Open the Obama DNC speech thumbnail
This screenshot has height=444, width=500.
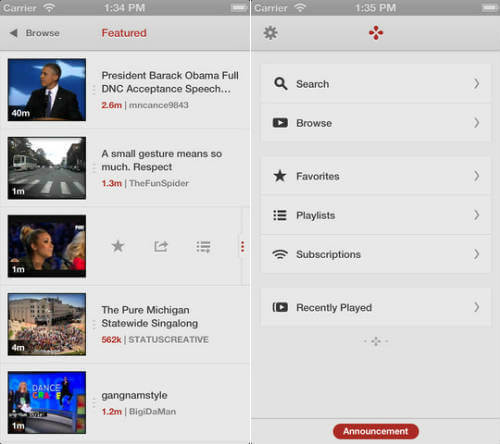tap(47, 90)
